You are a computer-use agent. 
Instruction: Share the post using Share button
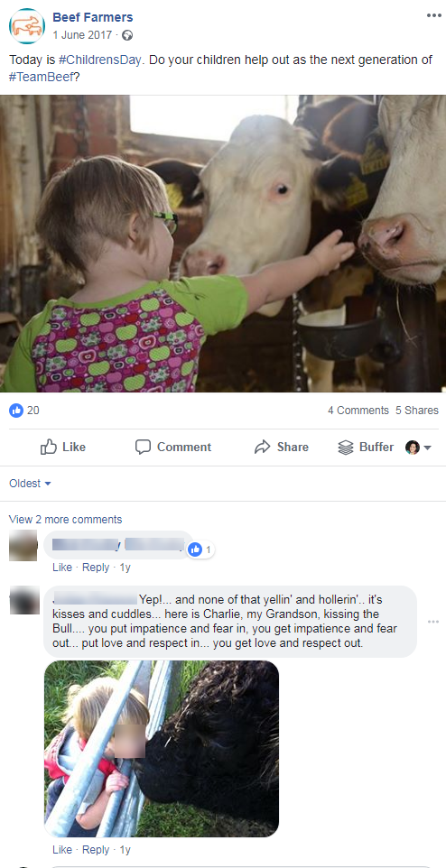(281, 447)
